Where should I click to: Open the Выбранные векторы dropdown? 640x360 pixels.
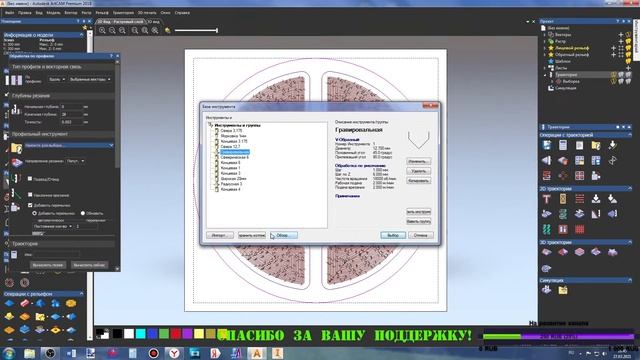(x=90, y=80)
